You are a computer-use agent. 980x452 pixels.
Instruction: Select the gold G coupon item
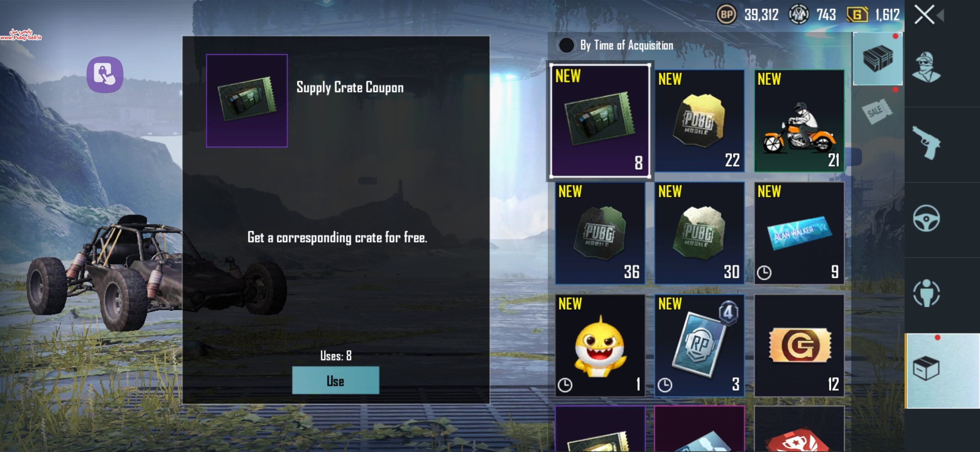click(x=799, y=345)
